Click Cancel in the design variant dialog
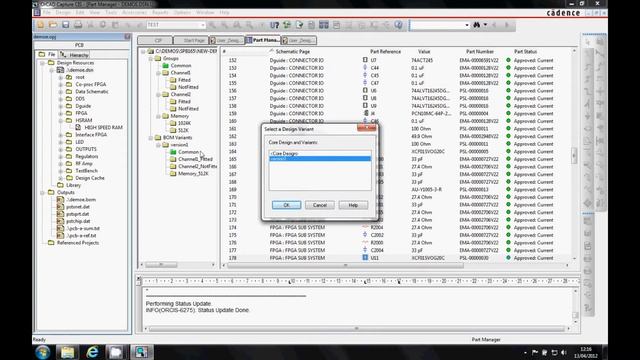Viewport: 640px width, 360px height. click(320, 205)
